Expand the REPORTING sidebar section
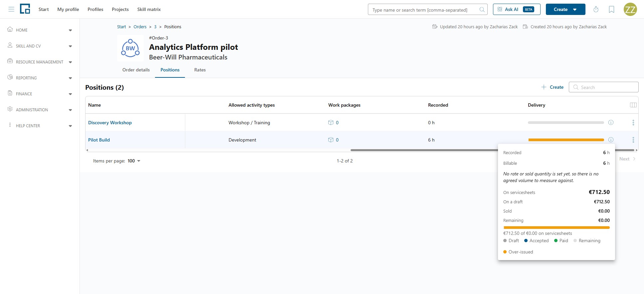Screen dimensions: 644x294 (x=70, y=78)
